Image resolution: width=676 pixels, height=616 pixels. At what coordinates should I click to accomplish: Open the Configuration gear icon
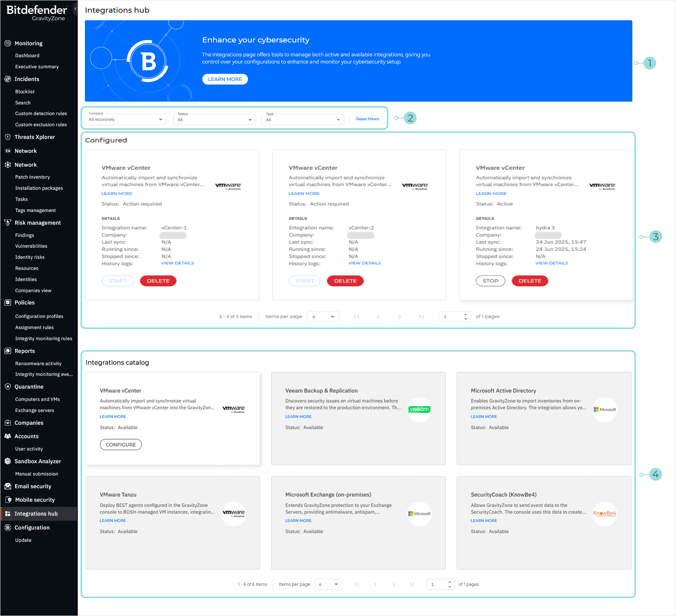click(8, 527)
